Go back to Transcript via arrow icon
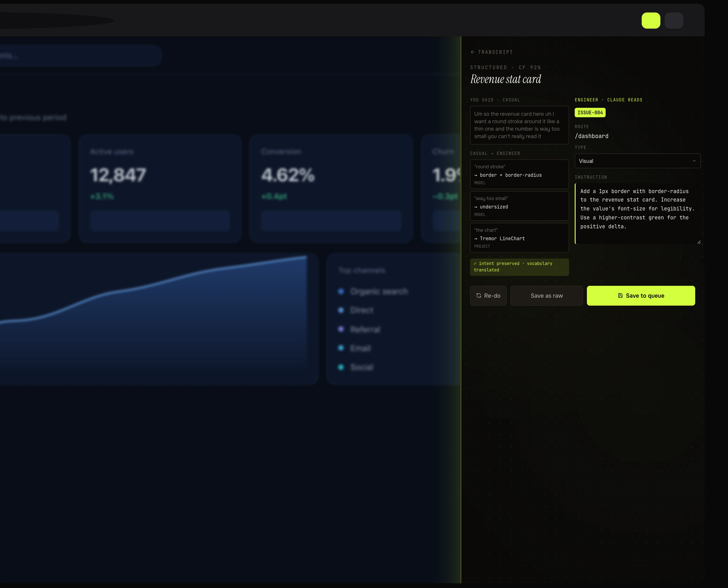Viewport: 728px width, 588px height. coord(473,52)
